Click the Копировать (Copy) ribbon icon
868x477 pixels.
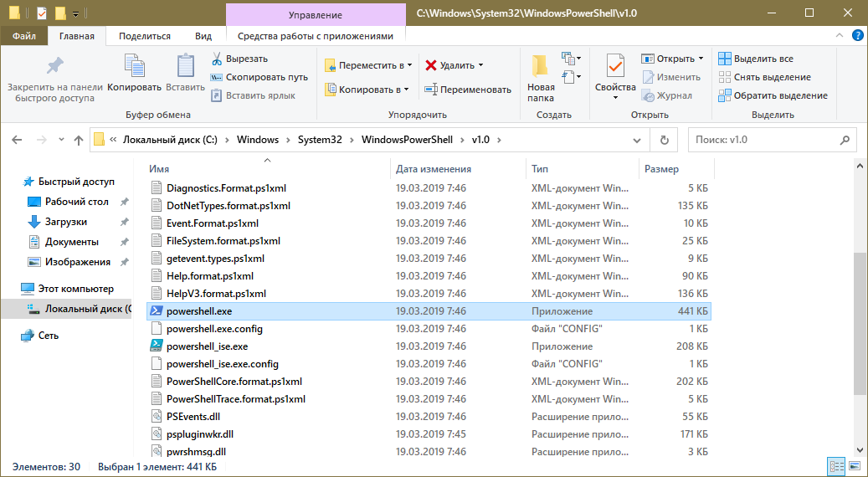(x=134, y=67)
